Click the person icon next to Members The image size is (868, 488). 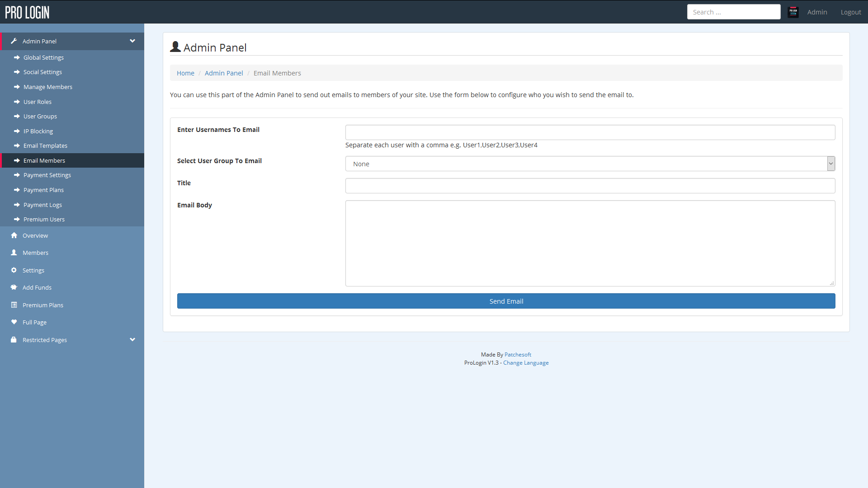point(14,253)
